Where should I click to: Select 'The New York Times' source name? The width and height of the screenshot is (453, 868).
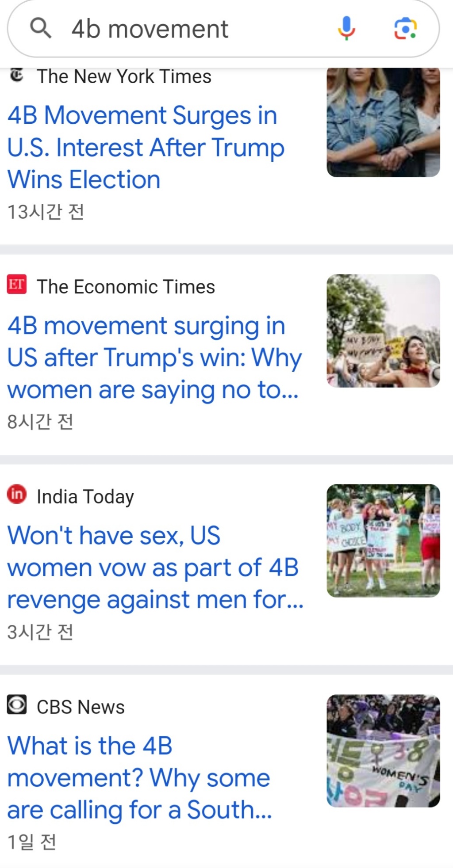click(x=124, y=75)
